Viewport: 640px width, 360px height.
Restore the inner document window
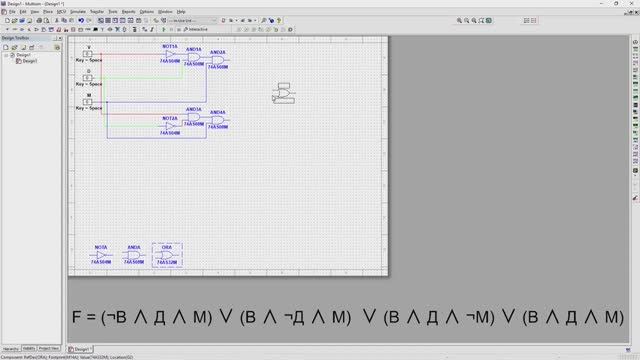pos(631,12)
